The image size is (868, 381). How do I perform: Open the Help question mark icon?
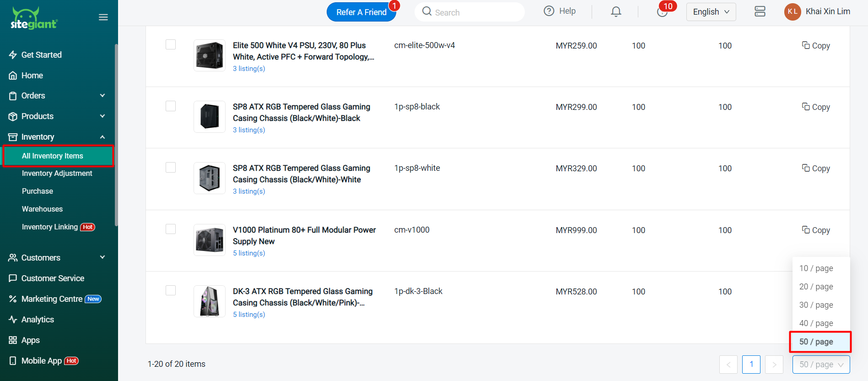549,11
